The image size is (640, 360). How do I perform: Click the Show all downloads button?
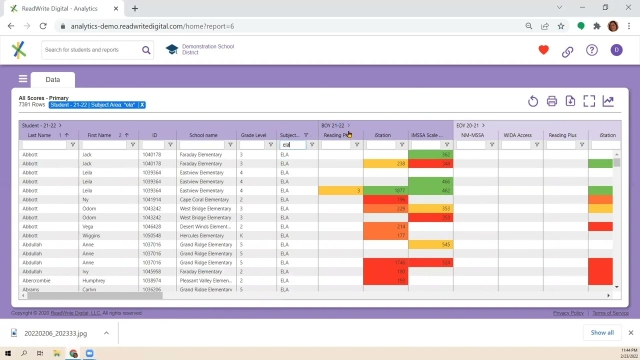(602, 333)
